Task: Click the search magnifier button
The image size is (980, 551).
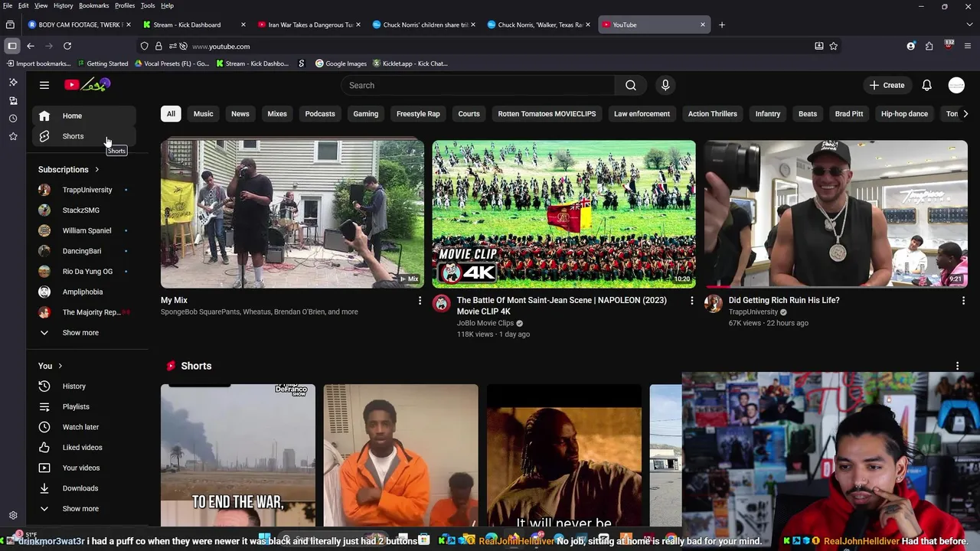Action: click(631, 85)
